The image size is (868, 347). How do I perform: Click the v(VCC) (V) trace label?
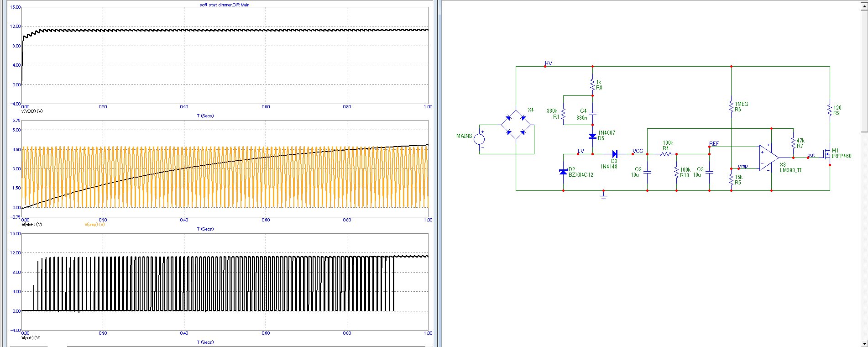click(32, 111)
